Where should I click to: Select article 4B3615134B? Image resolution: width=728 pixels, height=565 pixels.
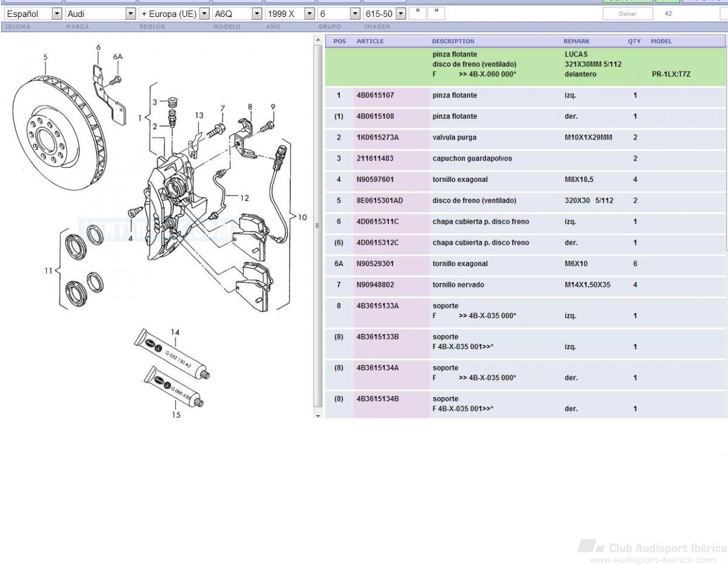tap(377, 399)
